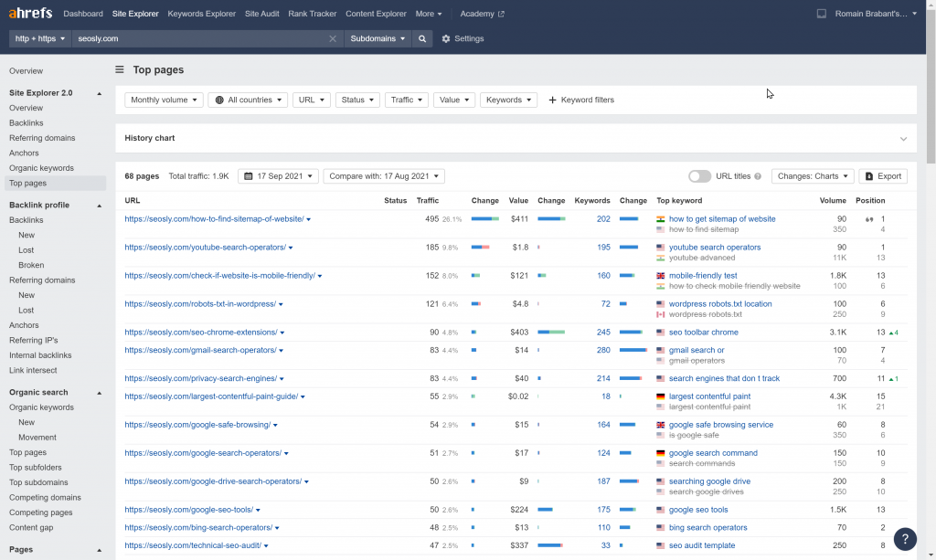Open the 17 Sep 2021 date picker
Viewport: 936px width, 560px height.
tap(278, 176)
